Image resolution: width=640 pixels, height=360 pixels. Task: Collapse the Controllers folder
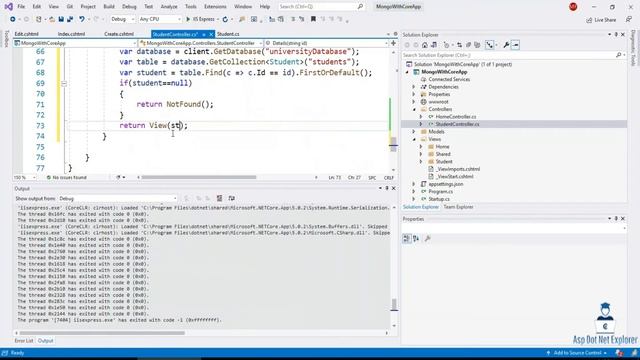coord(413,109)
